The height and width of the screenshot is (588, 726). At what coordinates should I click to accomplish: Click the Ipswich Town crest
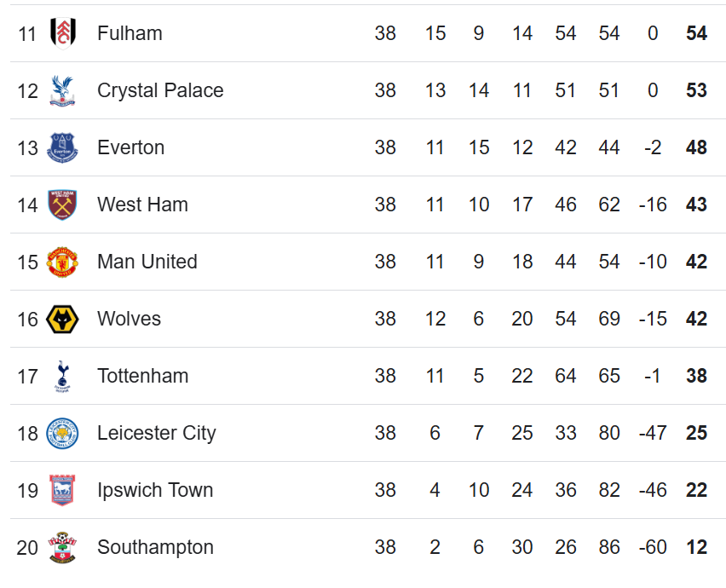click(62, 490)
